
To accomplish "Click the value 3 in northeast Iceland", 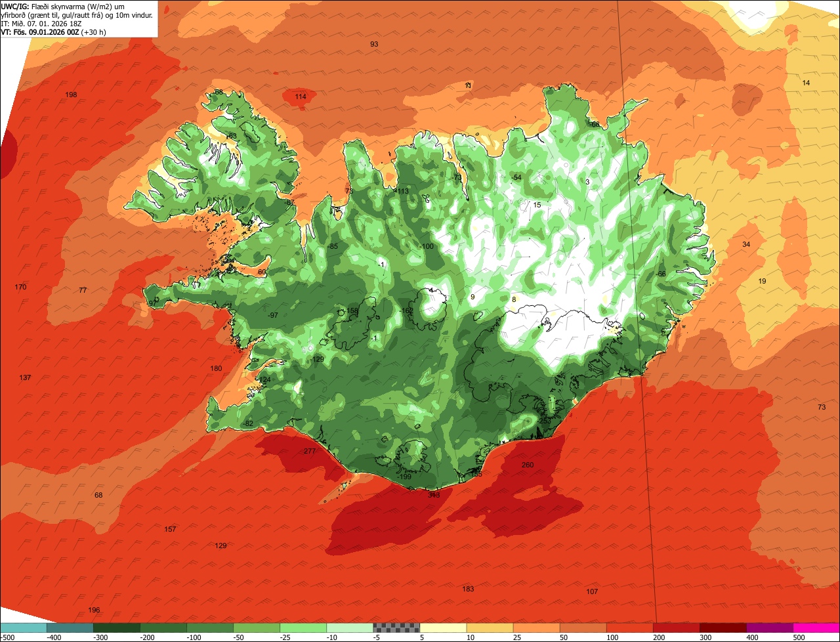I will click(x=587, y=182).
